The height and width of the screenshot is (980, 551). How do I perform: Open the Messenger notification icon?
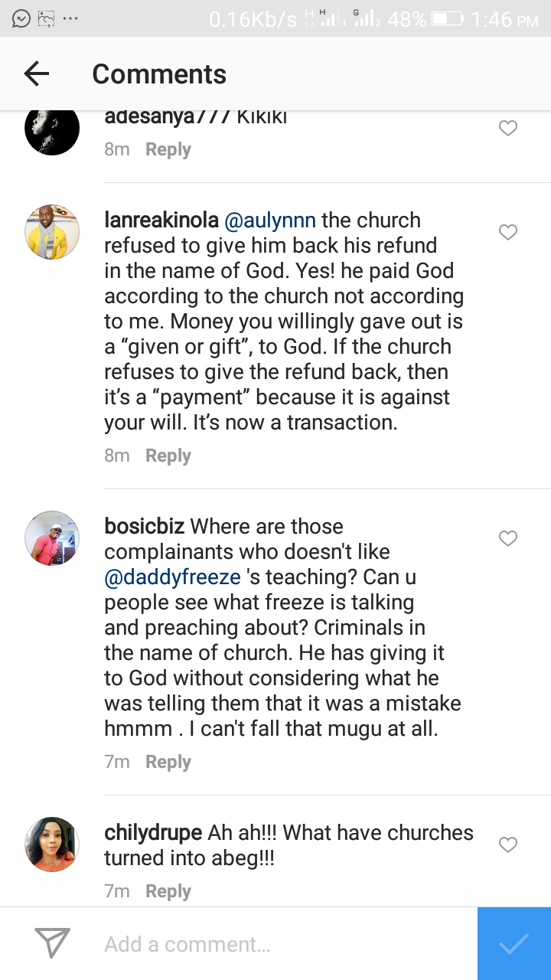21,18
